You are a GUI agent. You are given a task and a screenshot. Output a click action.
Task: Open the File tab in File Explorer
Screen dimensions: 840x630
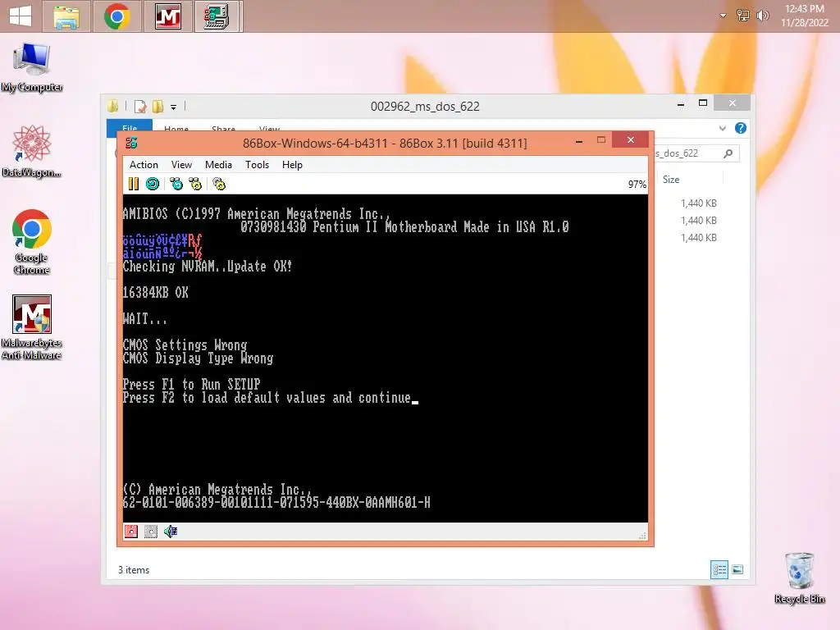[130, 126]
